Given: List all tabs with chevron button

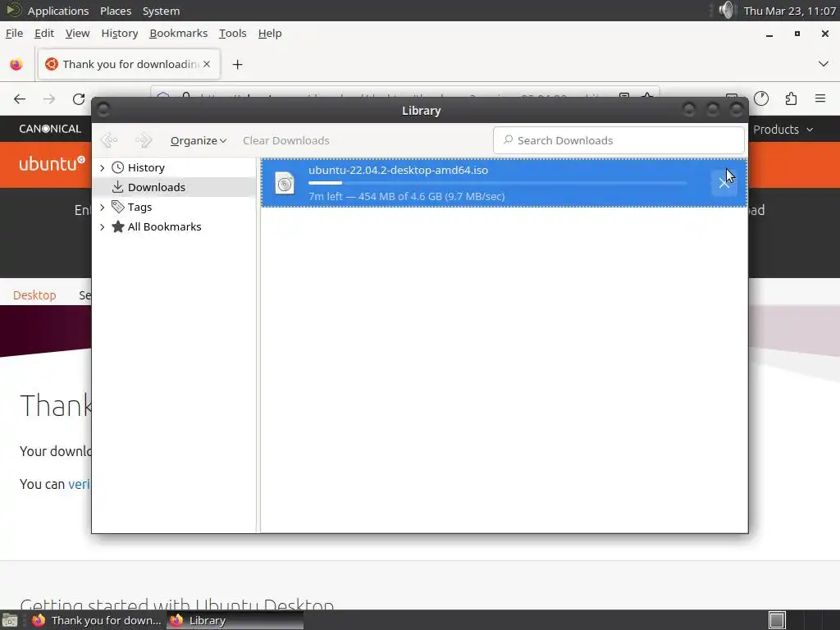Looking at the screenshot, I should coord(824,64).
